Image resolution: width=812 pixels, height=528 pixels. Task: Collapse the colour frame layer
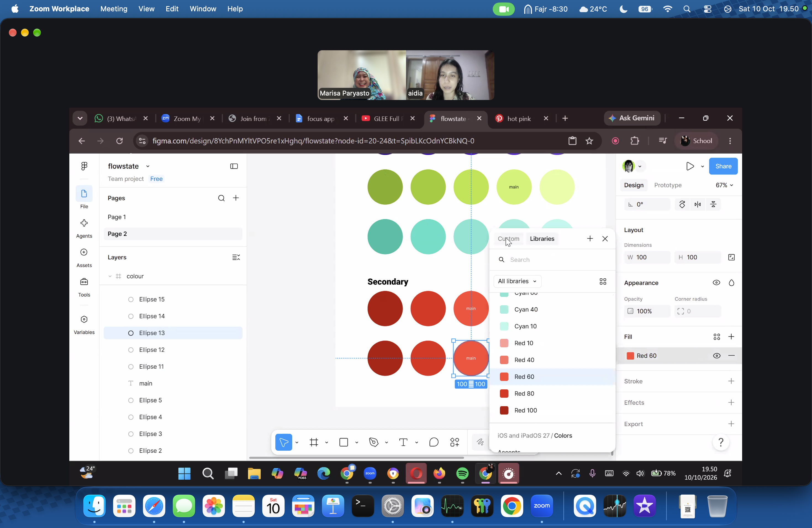click(110, 276)
